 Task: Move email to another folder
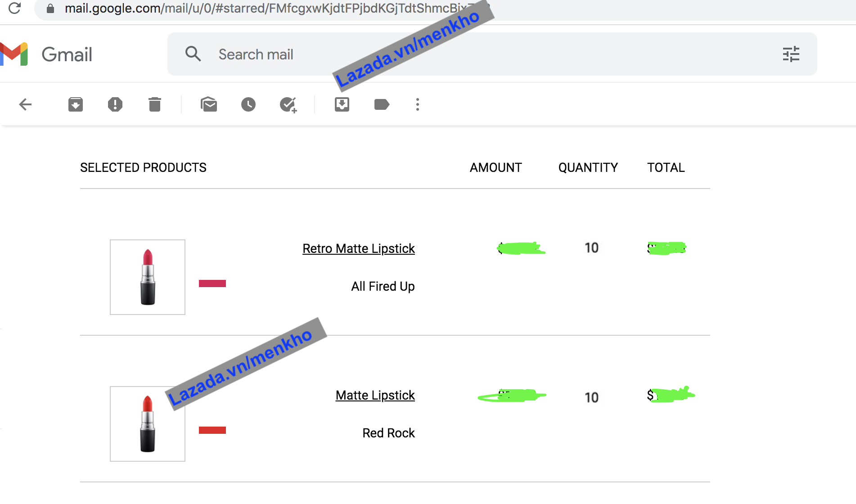click(x=342, y=104)
